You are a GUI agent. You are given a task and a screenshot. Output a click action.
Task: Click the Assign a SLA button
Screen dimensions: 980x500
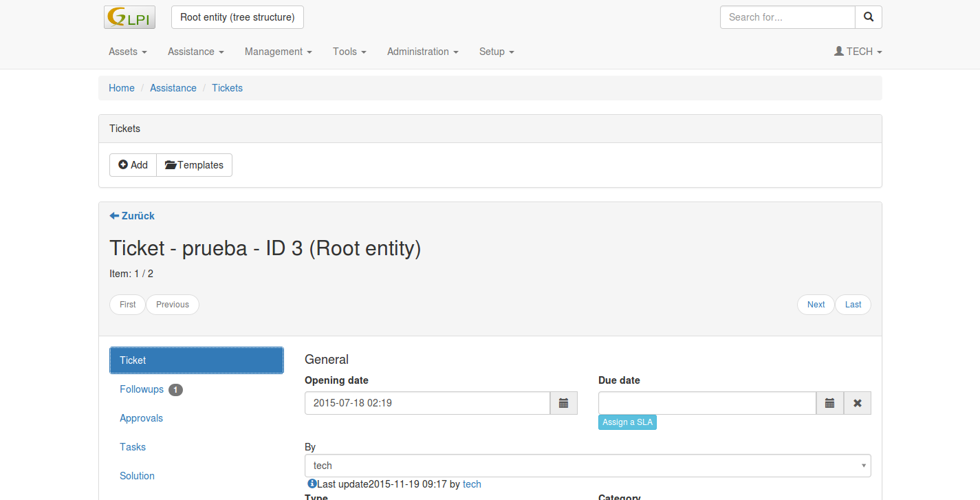coord(627,422)
